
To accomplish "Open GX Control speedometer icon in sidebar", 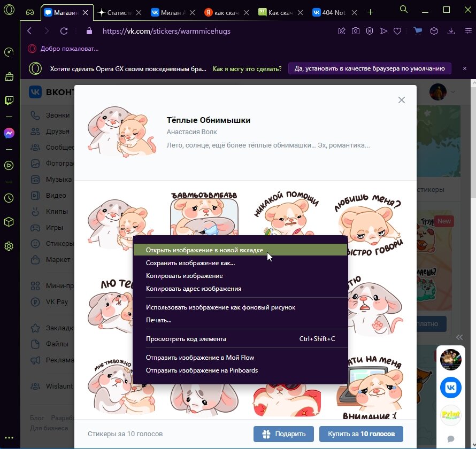I will [x=9, y=52].
